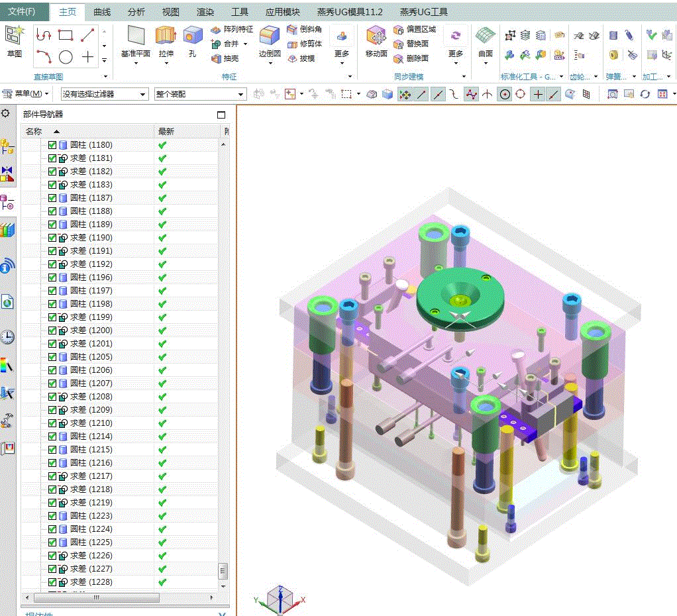Uncheck the 求差 (1199) feature checkbox
Image resolution: width=677 pixels, height=616 pixels.
pos(52,317)
